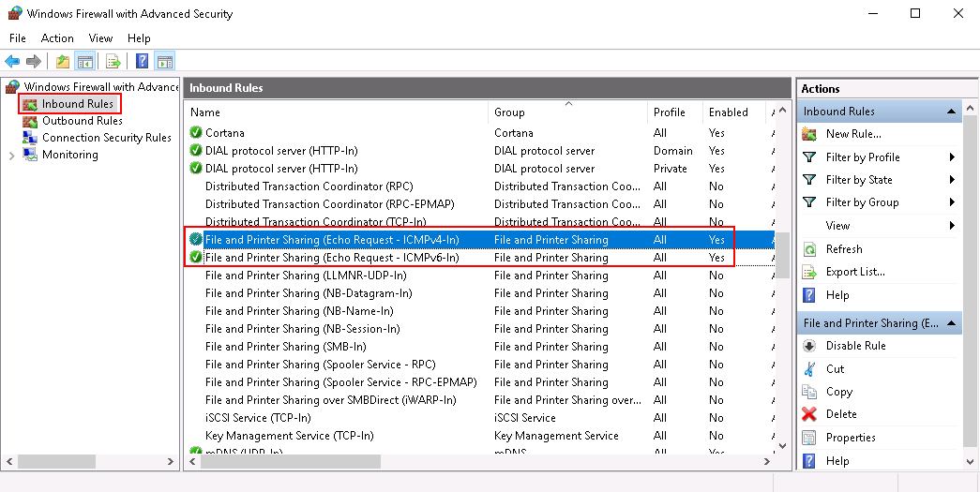The image size is (980, 492).
Task: Click the Outbound Rules tree icon
Action: pyautogui.click(x=30, y=121)
